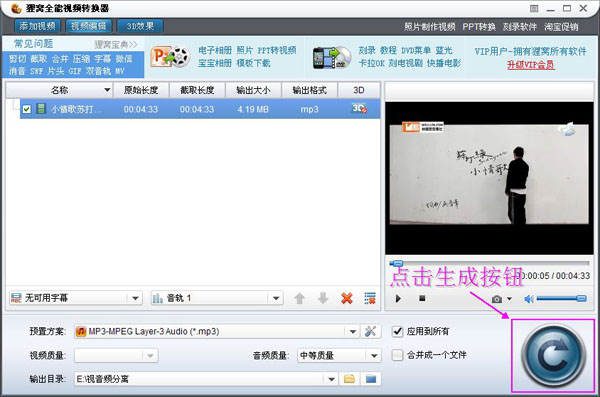
Task: Click the 输出格式 column header
Action: (x=310, y=90)
